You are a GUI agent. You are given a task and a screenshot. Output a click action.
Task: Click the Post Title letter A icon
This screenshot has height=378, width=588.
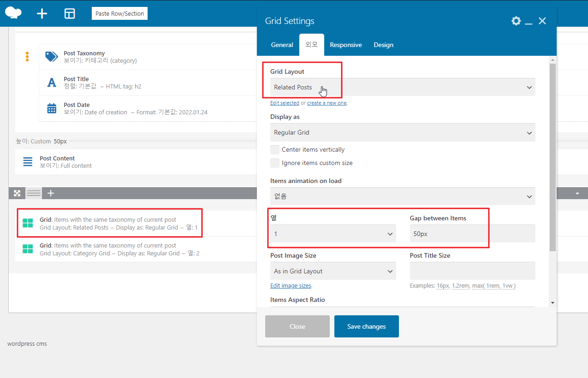[52, 83]
